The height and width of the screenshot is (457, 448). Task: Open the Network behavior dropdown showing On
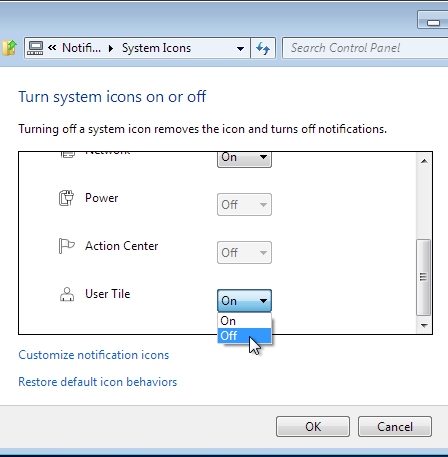coord(244,159)
